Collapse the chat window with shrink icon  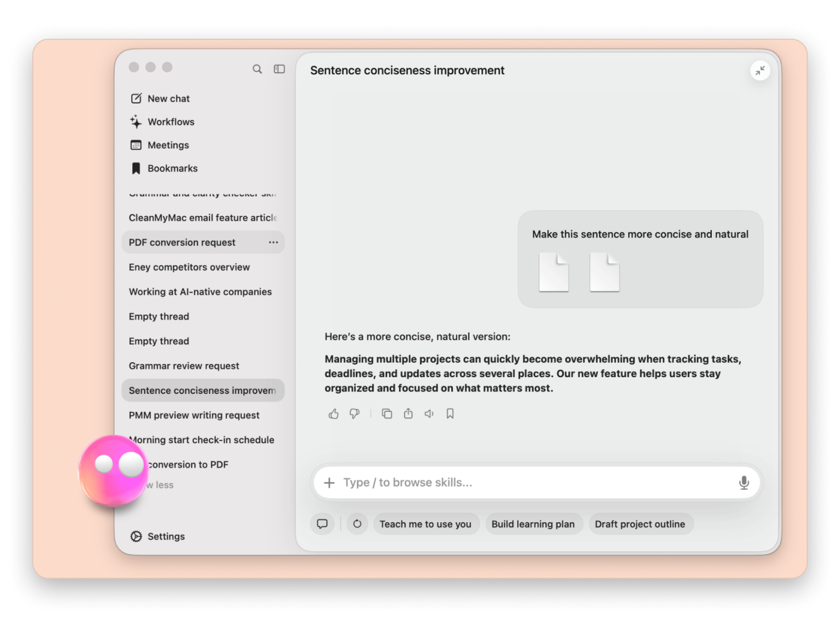point(760,71)
